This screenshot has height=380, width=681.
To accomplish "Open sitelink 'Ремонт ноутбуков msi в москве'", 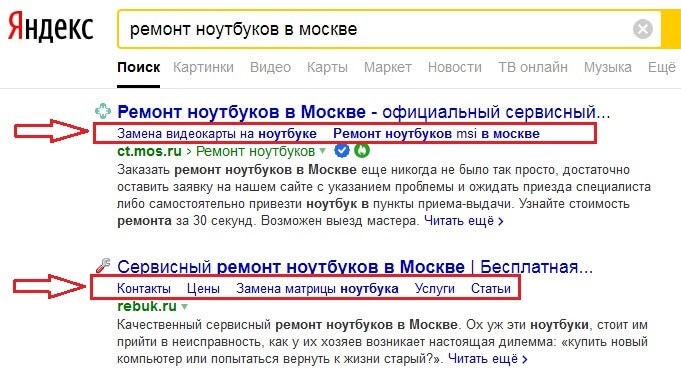I will click(x=436, y=134).
